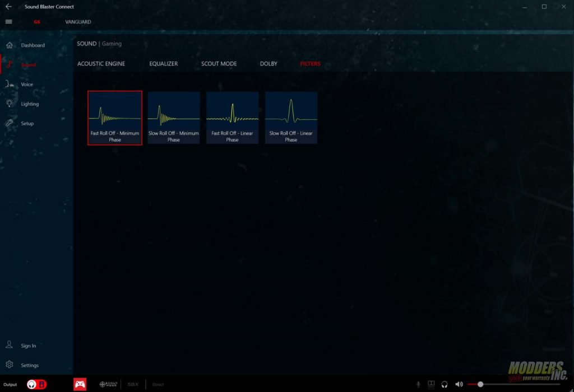This screenshot has width=574, height=392.
Task: Click the Dolby icon in bottom bar
Action: click(431, 384)
